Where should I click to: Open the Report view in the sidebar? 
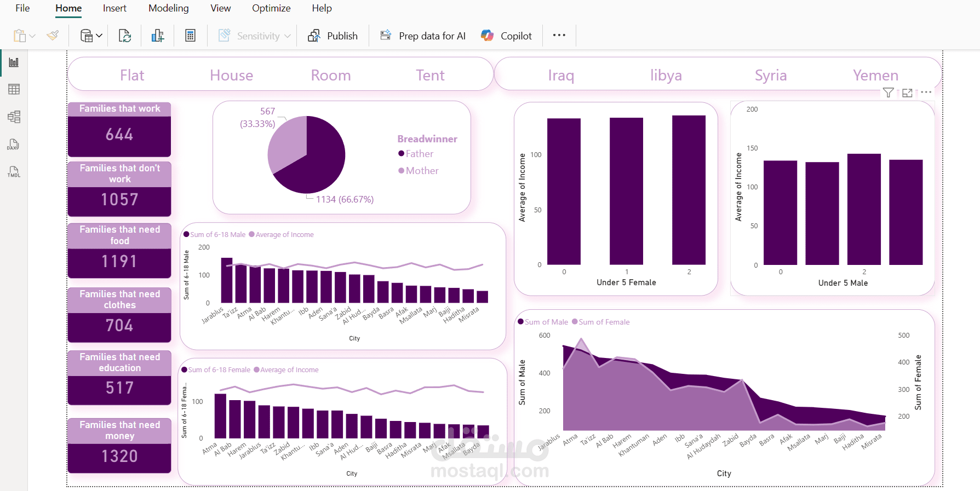(14, 62)
